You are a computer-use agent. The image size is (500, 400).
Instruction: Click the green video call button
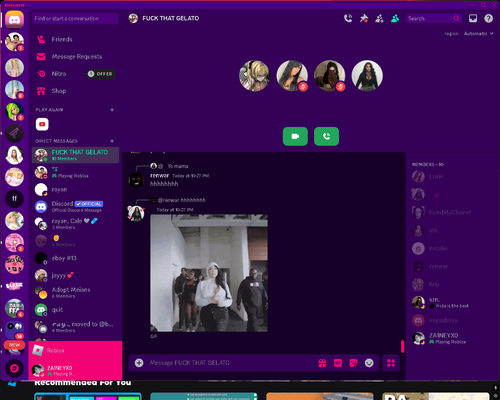click(295, 136)
